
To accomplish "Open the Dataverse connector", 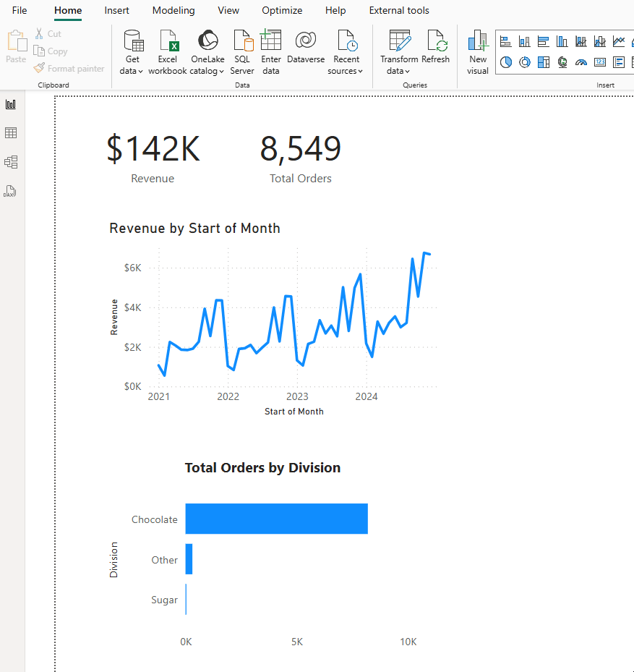I will pos(306,47).
